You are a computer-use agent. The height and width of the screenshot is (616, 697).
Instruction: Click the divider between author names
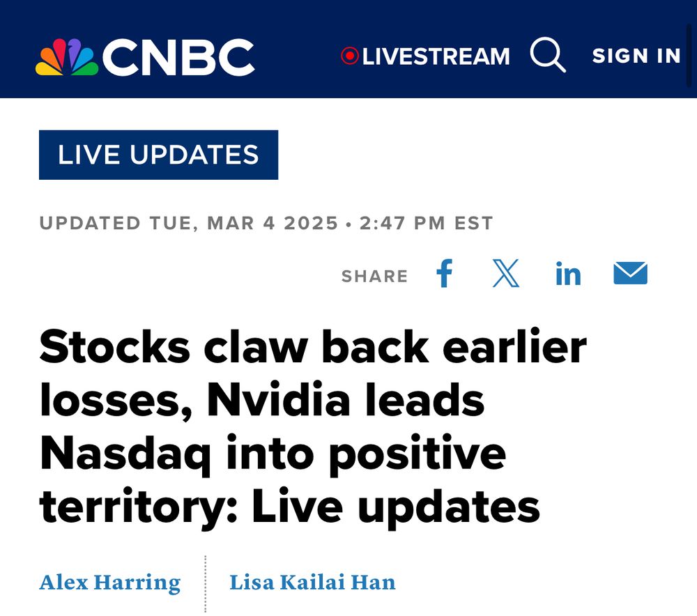coord(206,583)
